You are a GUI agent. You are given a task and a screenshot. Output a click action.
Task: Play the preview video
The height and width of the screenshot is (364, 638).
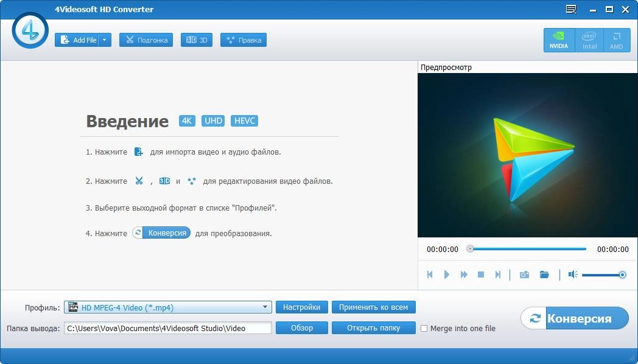click(447, 275)
